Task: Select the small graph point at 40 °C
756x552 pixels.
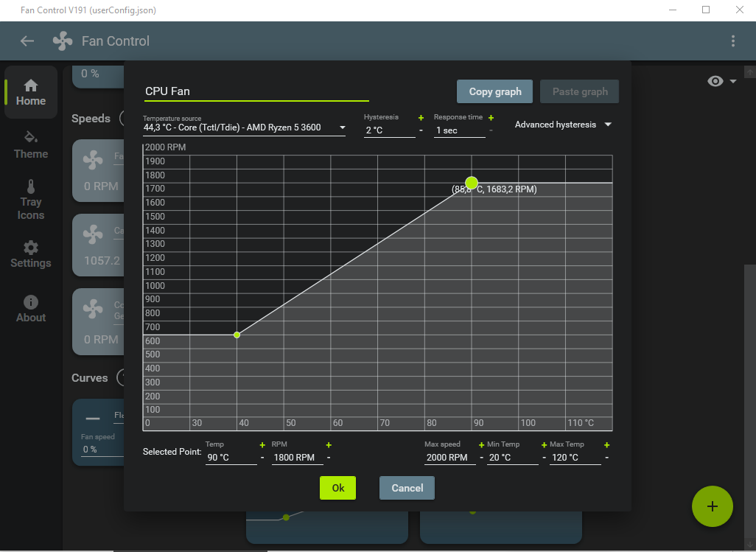Action: [x=237, y=335]
